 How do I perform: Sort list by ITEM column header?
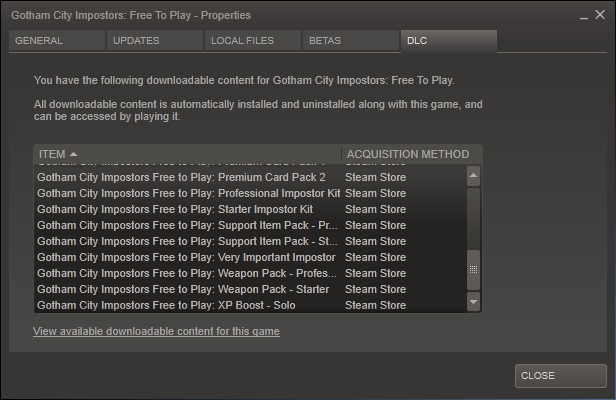click(187, 154)
